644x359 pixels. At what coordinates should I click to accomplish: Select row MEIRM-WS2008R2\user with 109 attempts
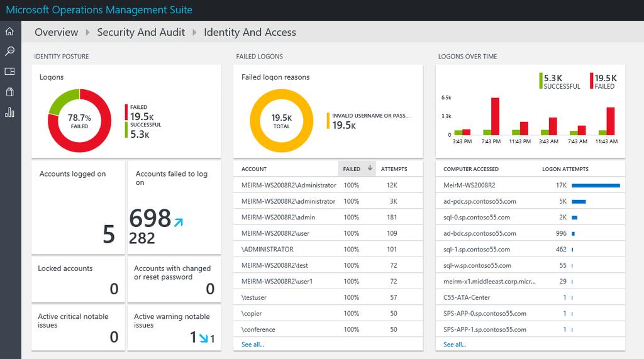[328, 233]
